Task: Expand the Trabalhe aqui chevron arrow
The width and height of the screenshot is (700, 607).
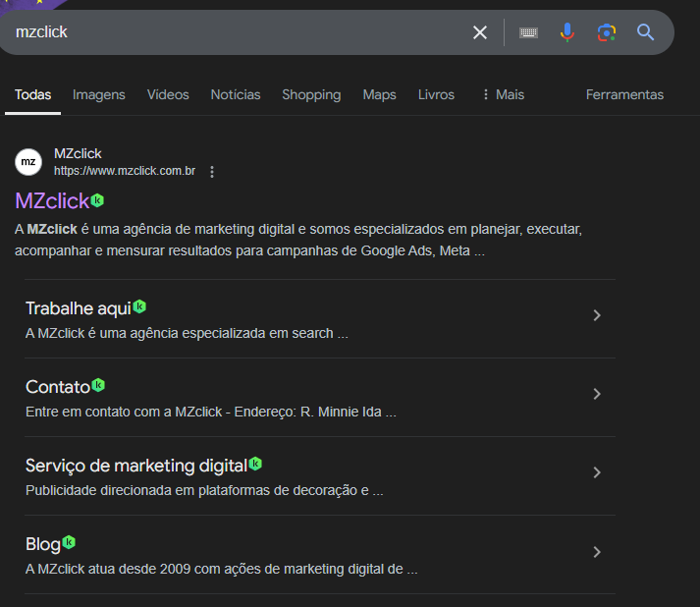Action: pos(597,315)
